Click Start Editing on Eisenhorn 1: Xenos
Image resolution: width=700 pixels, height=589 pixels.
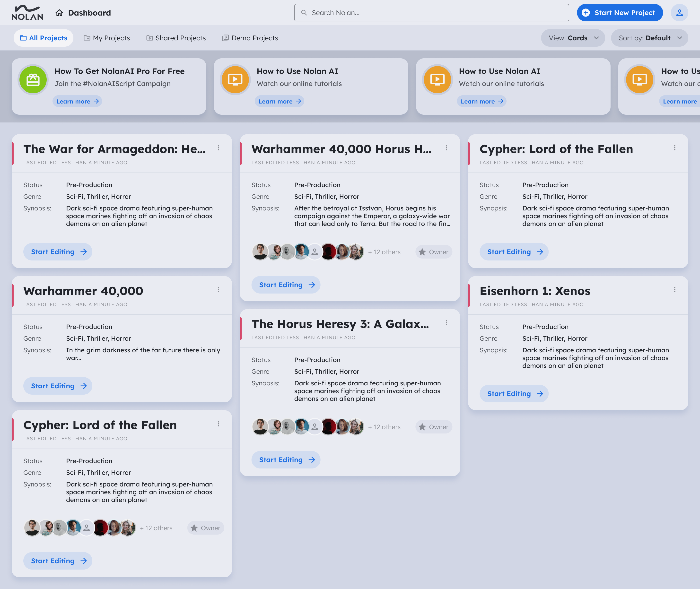[514, 394]
